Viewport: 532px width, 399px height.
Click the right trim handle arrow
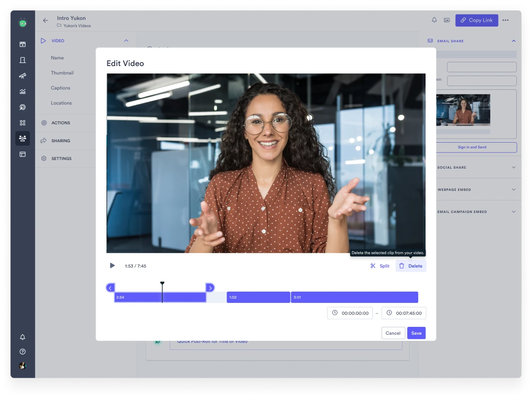(210, 288)
